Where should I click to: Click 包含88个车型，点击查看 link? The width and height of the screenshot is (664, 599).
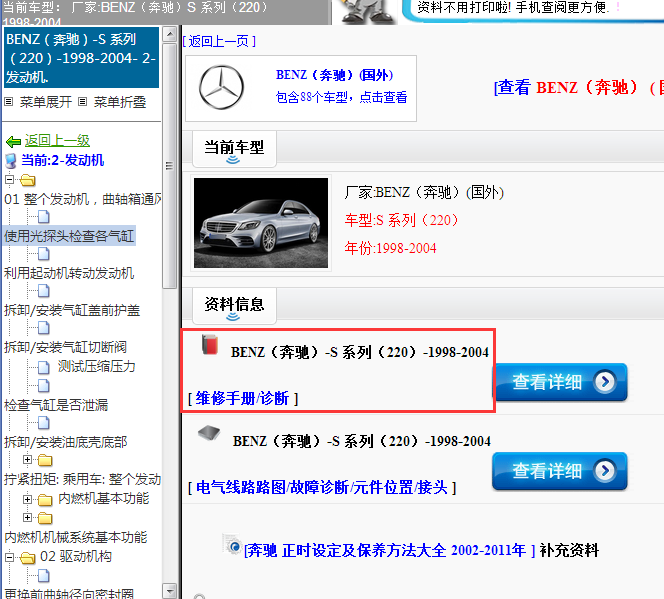tap(341, 97)
